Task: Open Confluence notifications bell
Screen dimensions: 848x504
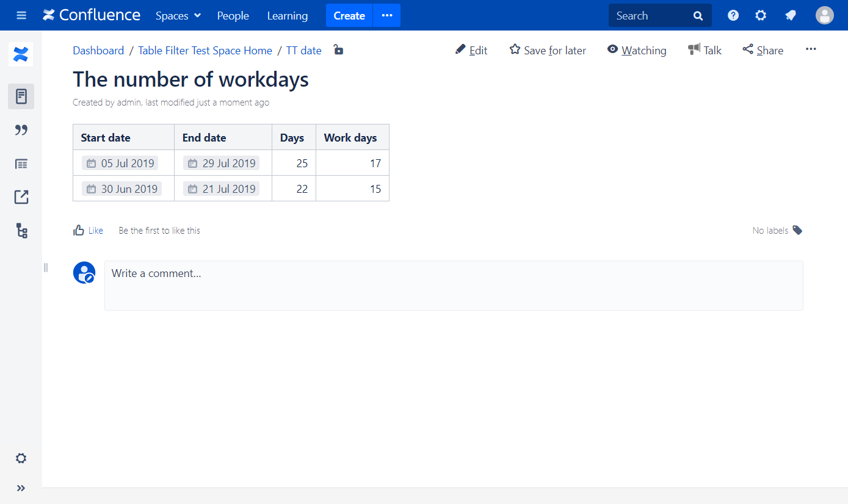Action: click(791, 15)
